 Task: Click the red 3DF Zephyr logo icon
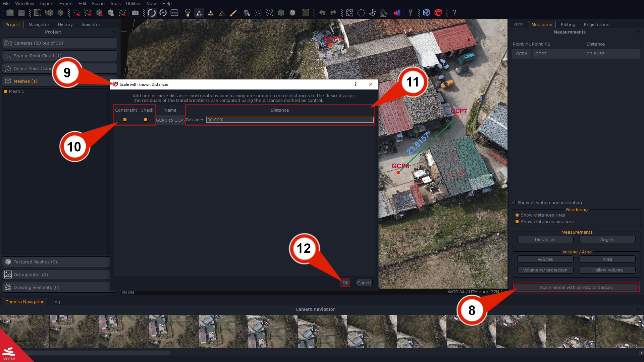point(438,13)
